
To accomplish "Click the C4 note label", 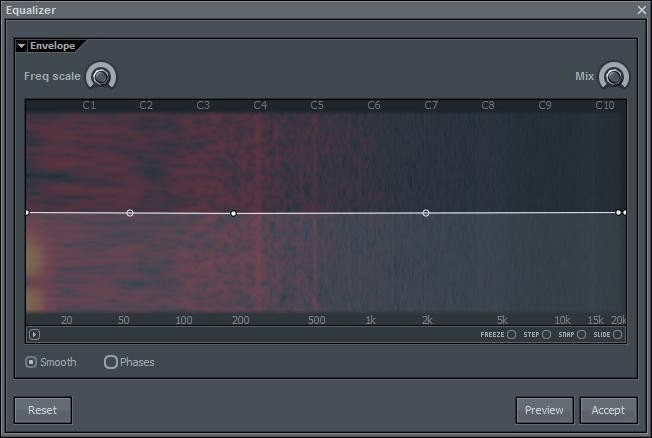I will 260,105.
